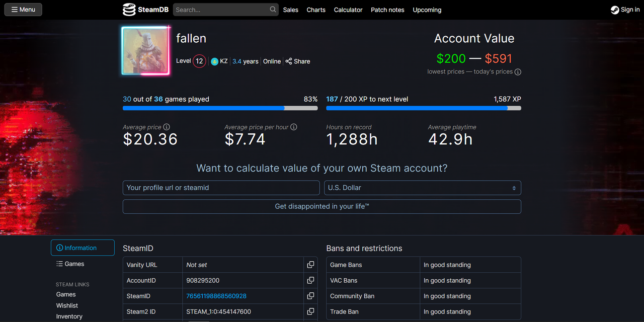Open the Calculator page
The width and height of the screenshot is (644, 322).
348,10
